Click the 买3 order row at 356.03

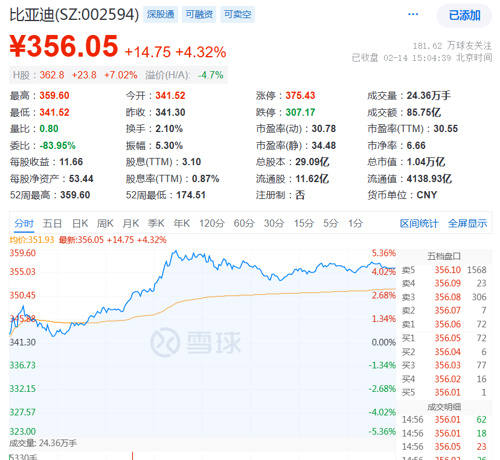444,365
